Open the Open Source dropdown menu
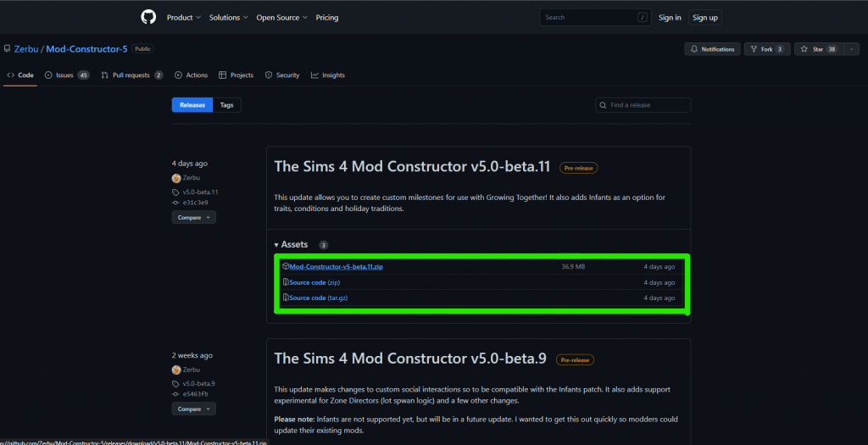868x445 pixels. [x=281, y=18]
